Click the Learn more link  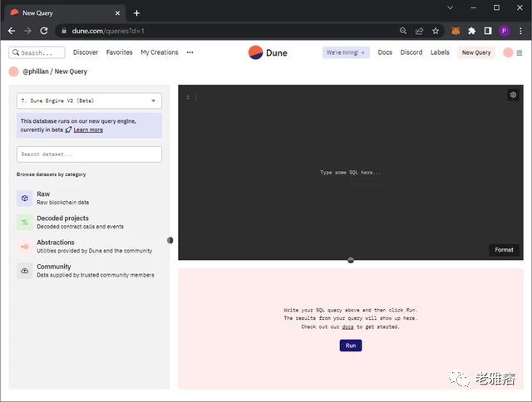click(x=88, y=130)
